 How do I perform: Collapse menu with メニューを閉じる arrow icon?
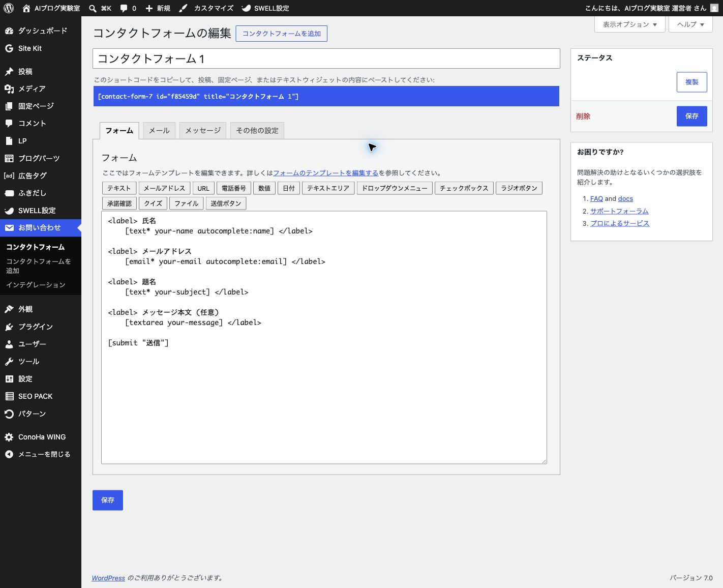9,454
